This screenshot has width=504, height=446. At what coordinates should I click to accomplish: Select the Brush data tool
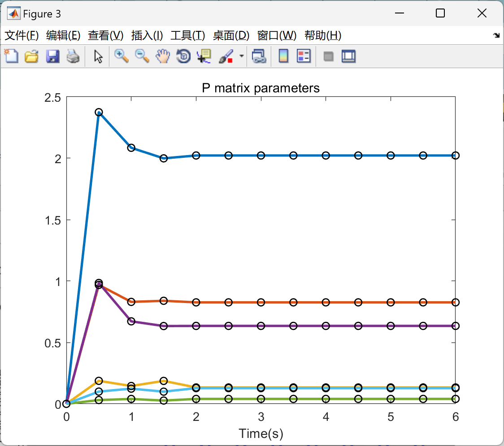(x=226, y=56)
